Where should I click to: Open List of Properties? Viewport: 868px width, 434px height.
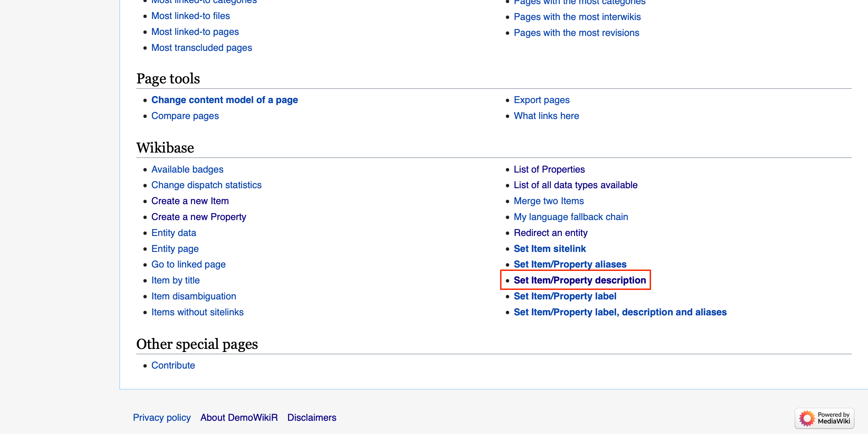pos(549,169)
